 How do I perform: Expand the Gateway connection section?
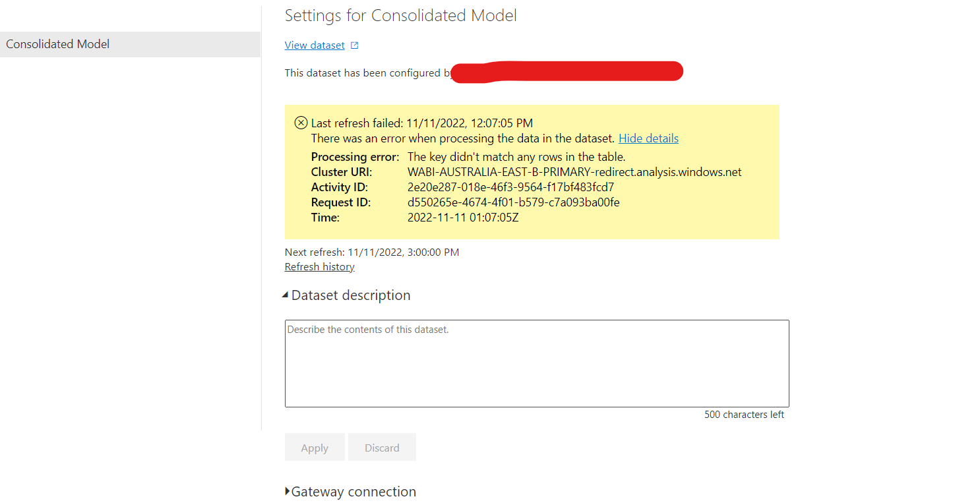(x=350, y=492)
